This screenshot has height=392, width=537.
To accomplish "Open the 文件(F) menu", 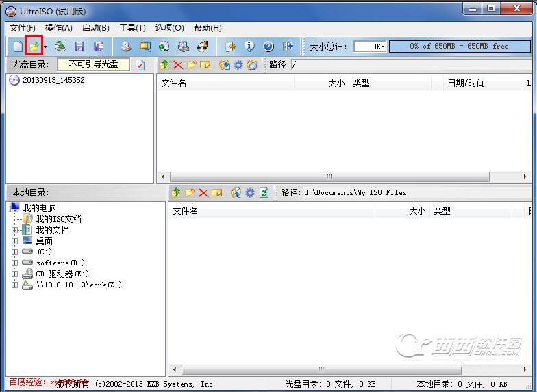I will pos(22,27).
